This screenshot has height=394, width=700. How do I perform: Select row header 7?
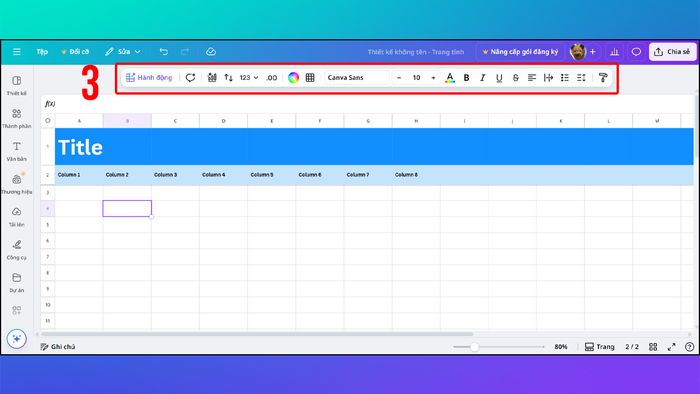coord(48,257)
